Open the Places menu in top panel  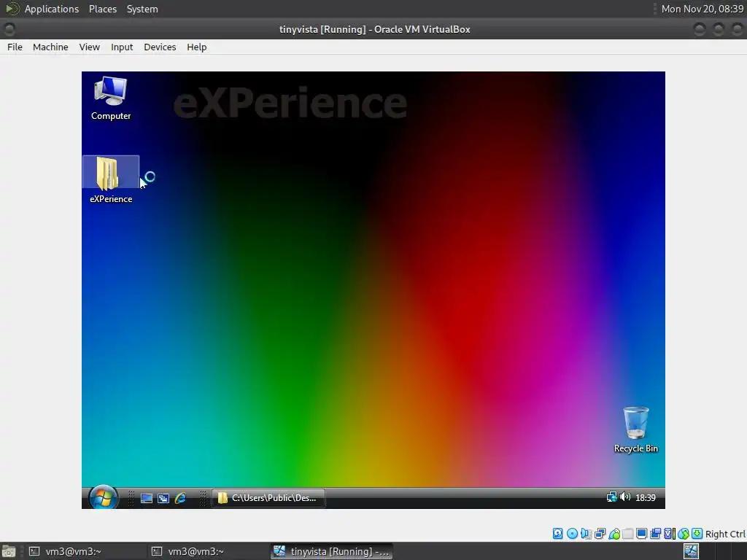(x=103, y=9)
